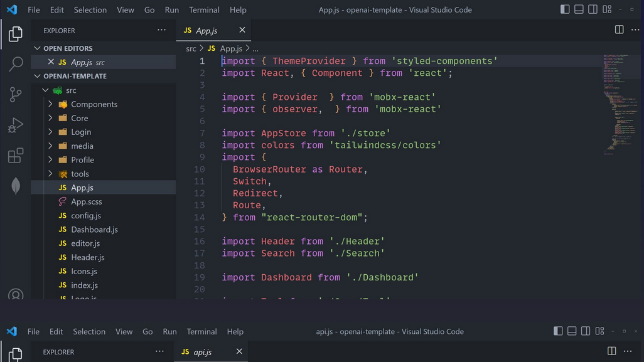The image size is (644, 362).
Task: Switch to the api.js editor tab
Action: click(211, 352)
